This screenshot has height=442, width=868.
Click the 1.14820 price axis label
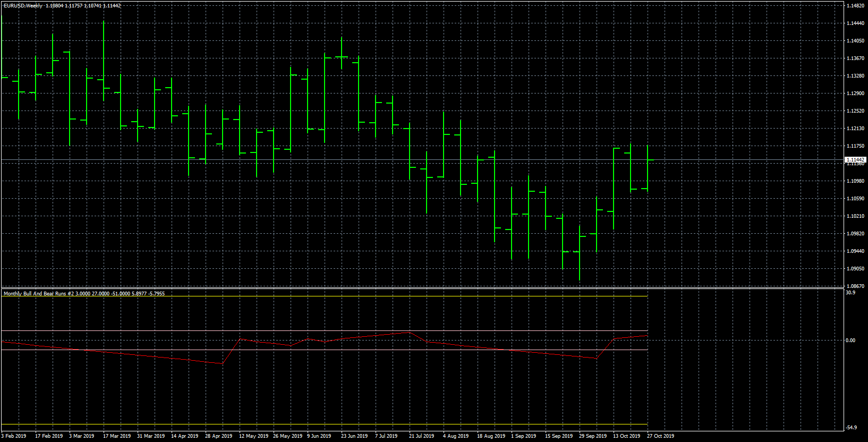tap(855, 6)
